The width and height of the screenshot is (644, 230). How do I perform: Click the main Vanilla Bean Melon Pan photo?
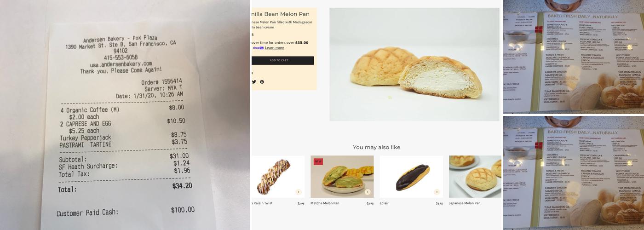pos(414,64)
